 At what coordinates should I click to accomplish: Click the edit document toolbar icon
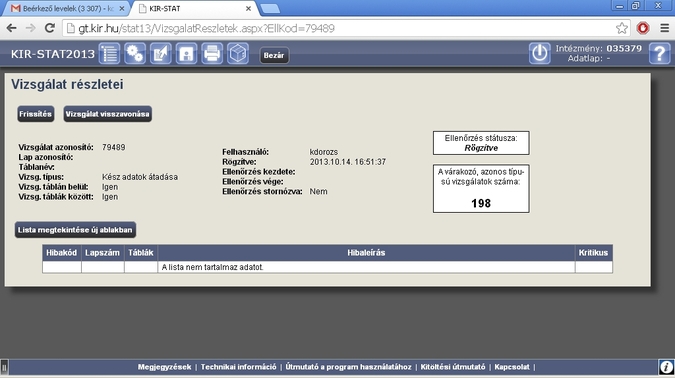161,54
